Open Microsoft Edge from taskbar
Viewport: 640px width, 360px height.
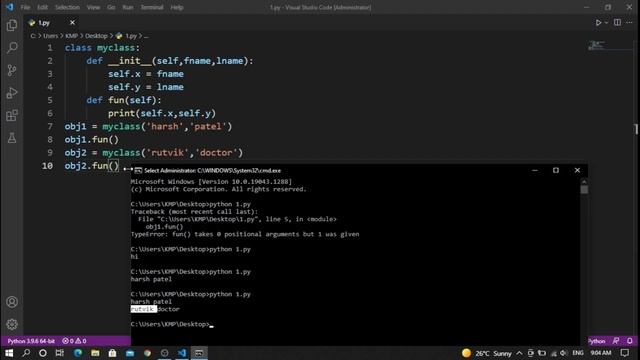coord(78,353)
